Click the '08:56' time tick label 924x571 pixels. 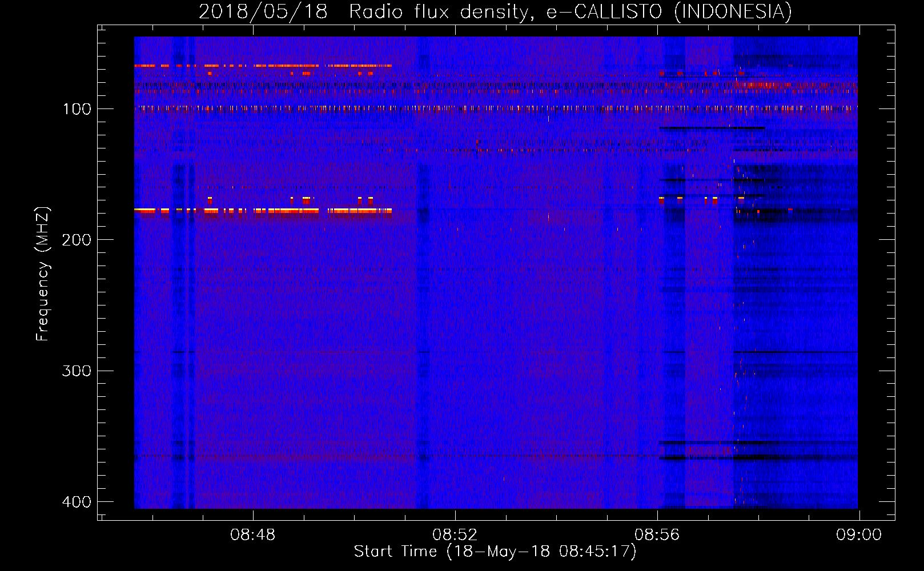657,535
